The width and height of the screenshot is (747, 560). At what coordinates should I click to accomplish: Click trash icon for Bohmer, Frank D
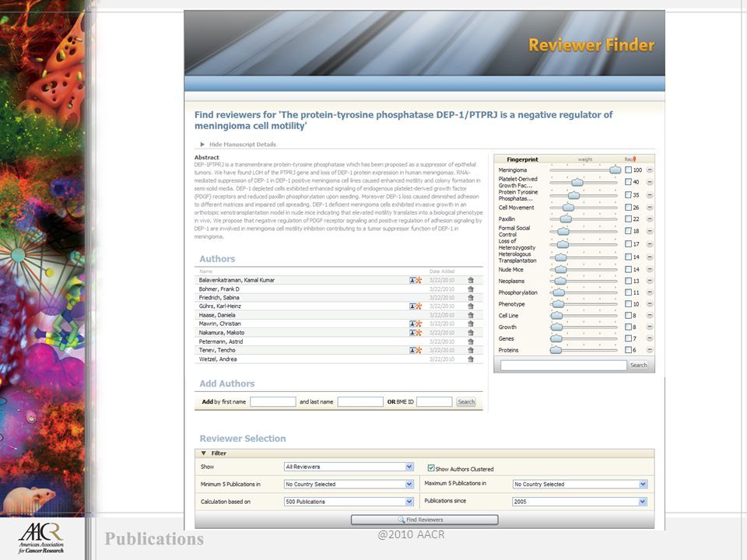(471, 289)
